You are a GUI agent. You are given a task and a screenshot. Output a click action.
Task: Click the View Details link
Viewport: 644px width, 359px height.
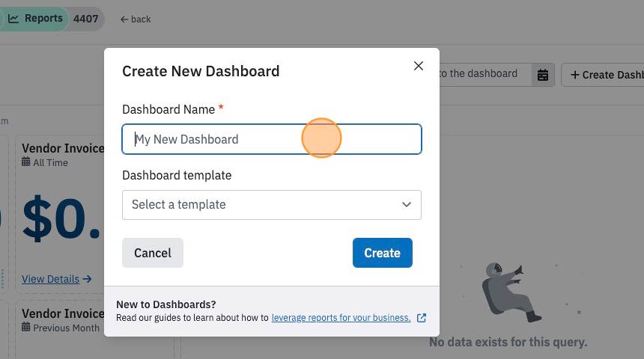[50, 279]
